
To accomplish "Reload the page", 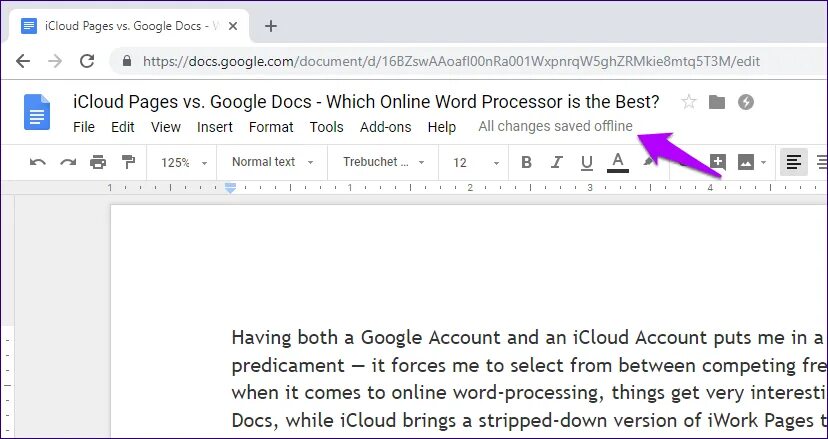I will [x=87, y=61].
